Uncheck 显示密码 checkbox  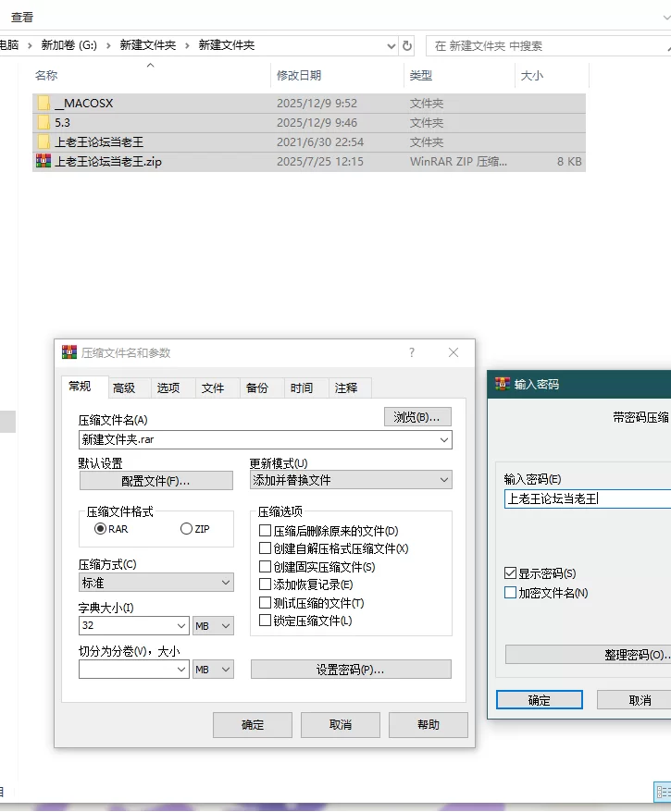tap(510, 572)
